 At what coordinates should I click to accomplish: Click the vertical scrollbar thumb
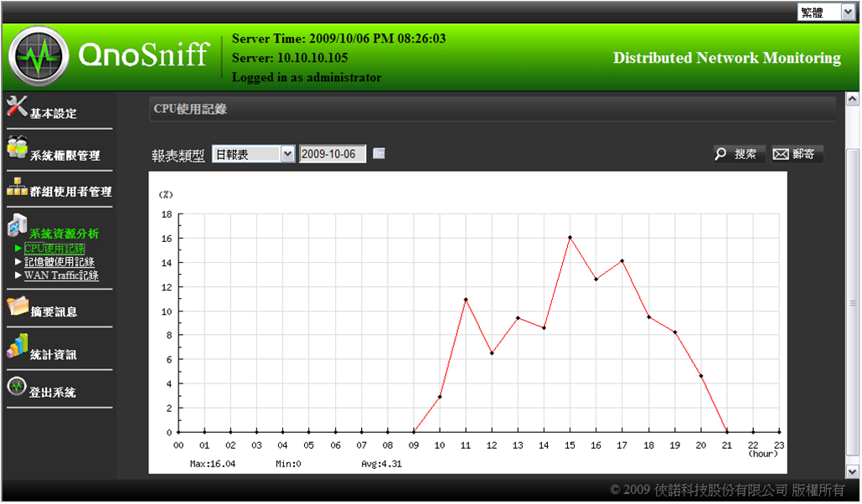pos(852,302)
